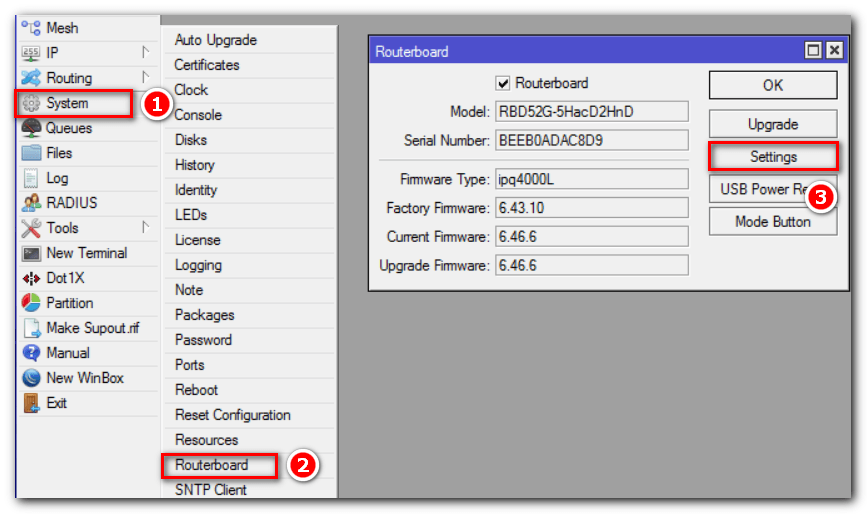Open Packages submenu entry
The image size is (867, 514).
[250, 315]
